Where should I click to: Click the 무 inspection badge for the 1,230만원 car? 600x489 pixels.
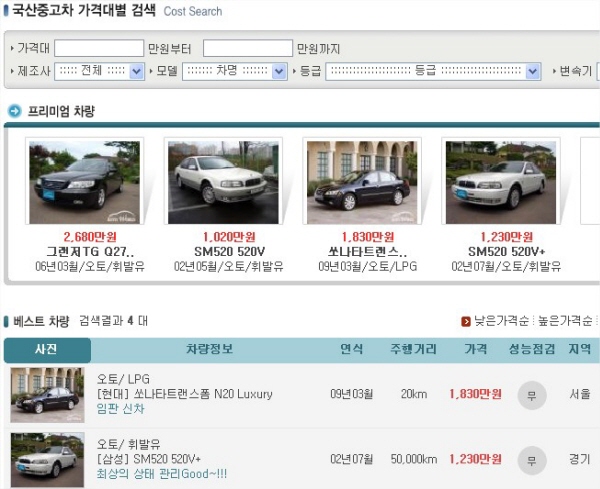(x=532, y=460)
